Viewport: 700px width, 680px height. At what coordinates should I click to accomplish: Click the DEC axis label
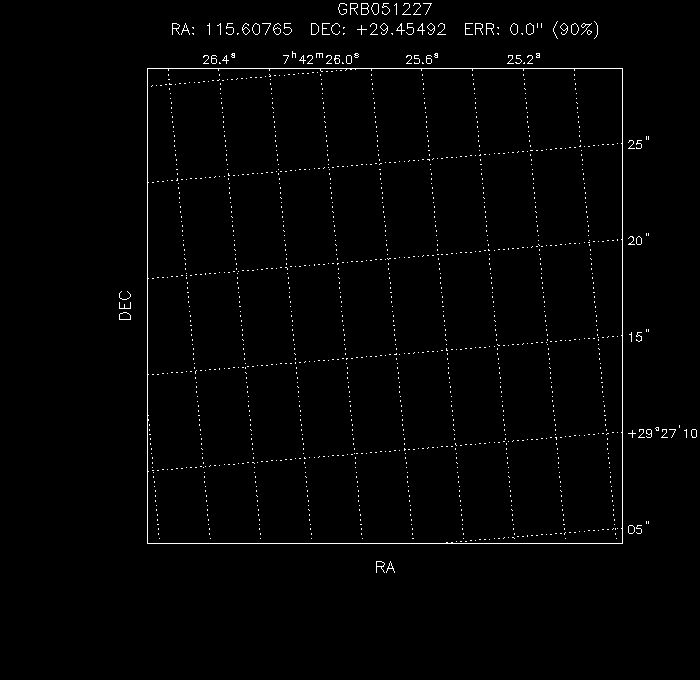[125, 305]
